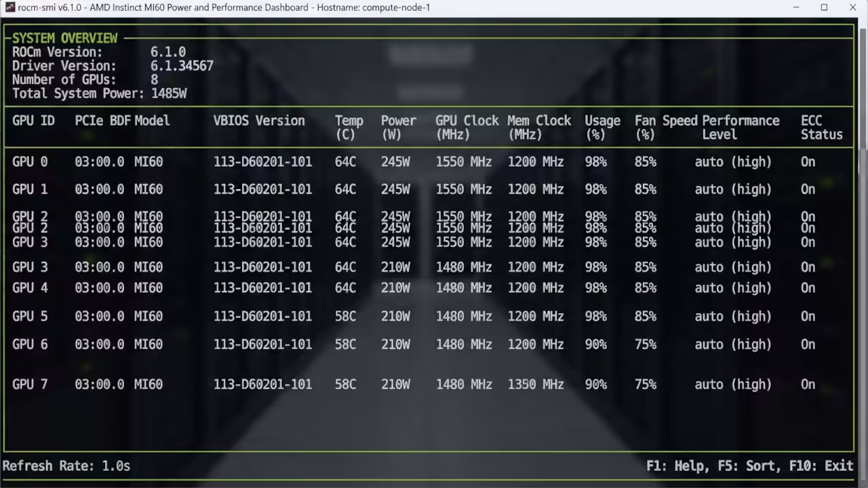Screen dimensions: 868x488
Task: Click the PCIe BDF column header
Action: tap(103, 121)
